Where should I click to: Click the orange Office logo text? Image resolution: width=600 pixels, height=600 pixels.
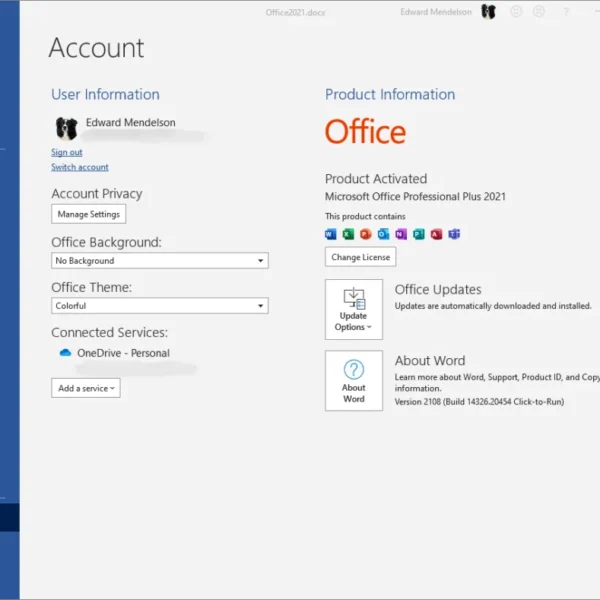(365, 131)
